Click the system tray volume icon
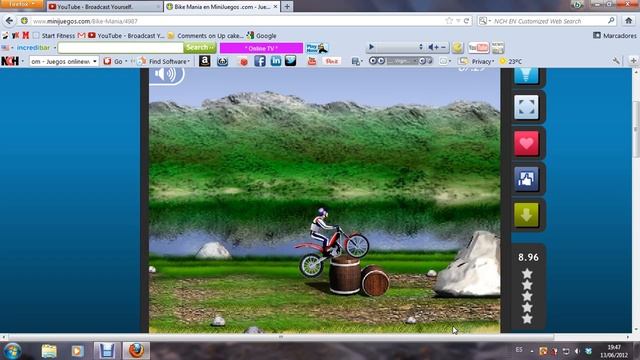This screenshot has width=640, height=360. (577, 351)
